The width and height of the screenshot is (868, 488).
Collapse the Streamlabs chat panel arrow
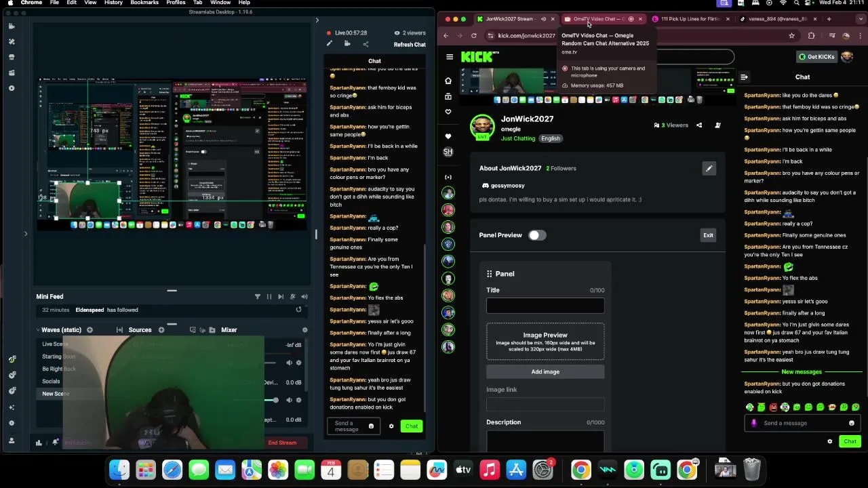click(317, 20)
